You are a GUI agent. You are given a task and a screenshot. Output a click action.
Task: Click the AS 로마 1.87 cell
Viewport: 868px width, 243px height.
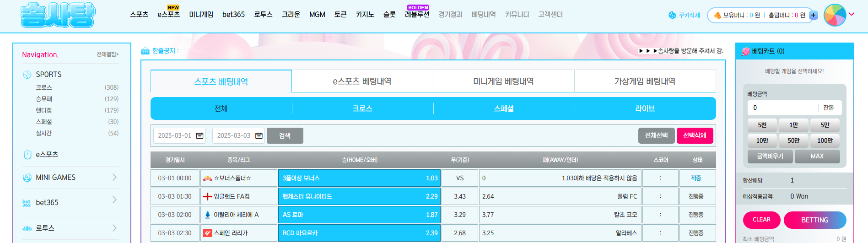(359, 215)
